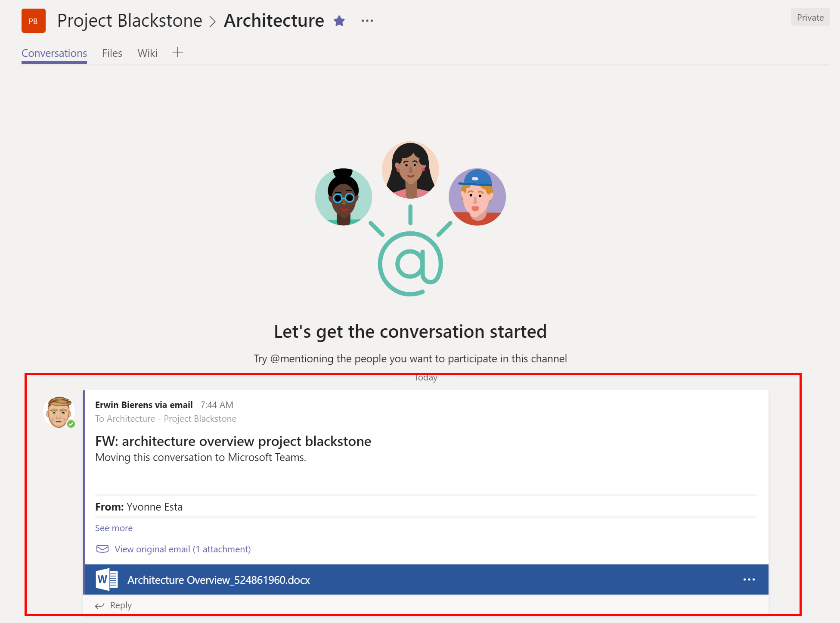The width and height of the screenshot is (840, 623).
Task: Click Erwin Bierens profile avatar
Action: (59, 412)
